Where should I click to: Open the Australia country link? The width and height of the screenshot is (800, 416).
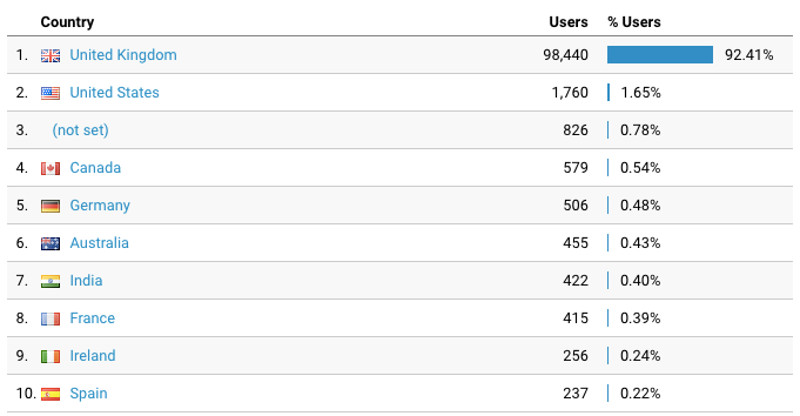(99, 243)
